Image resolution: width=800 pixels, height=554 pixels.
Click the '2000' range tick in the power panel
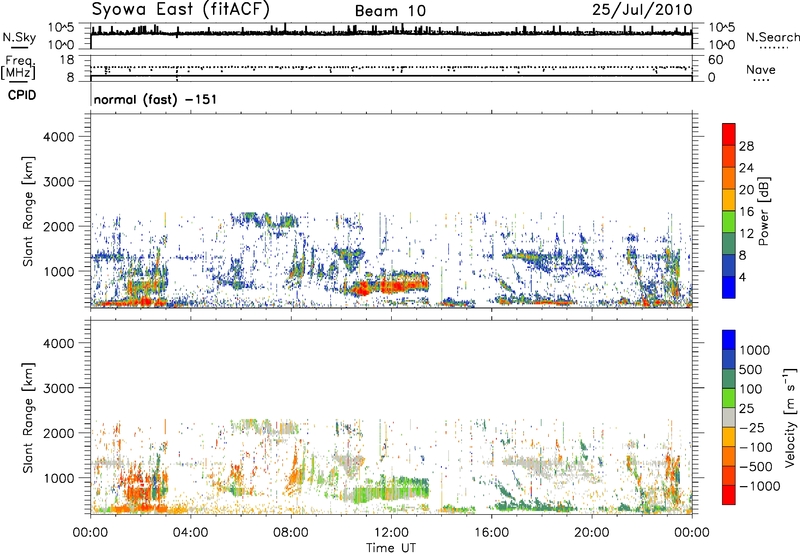pos(58,226)
